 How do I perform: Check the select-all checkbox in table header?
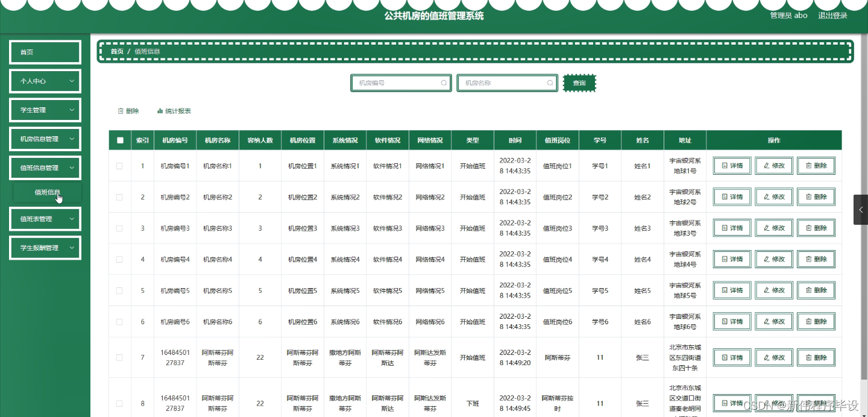[x=119, y=139]
